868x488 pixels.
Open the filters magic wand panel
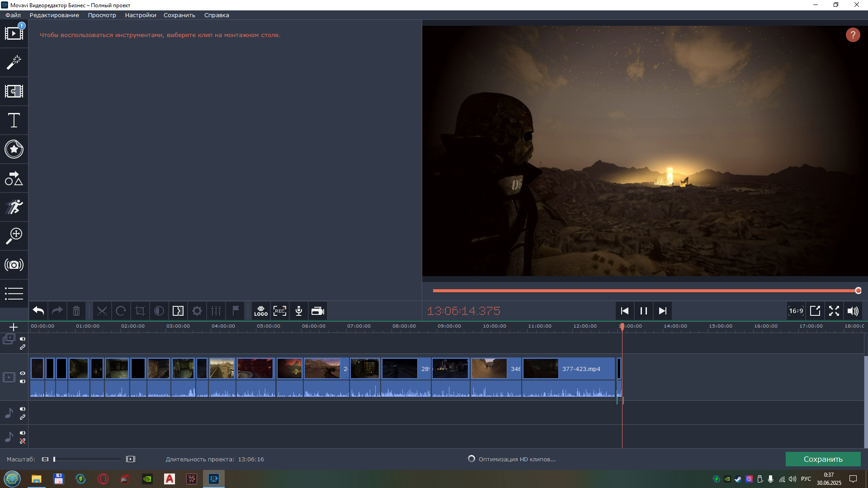tap(14, 62)
